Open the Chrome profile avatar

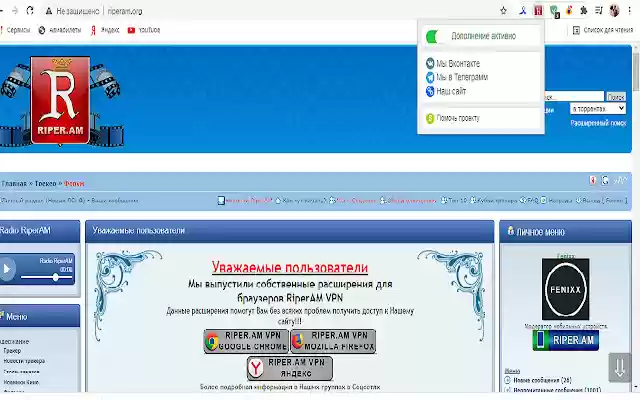click(614, 11)
